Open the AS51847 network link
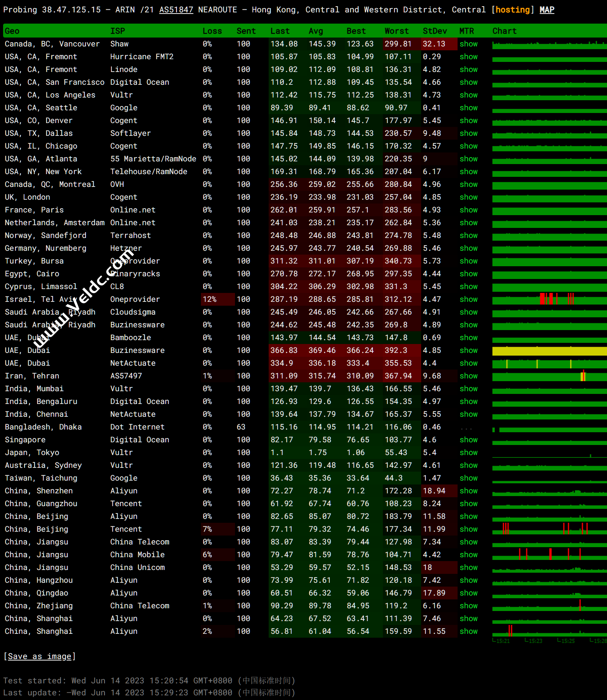Viewport: 607px width, 700px height. pyautogui.click(x=176, y=10)
